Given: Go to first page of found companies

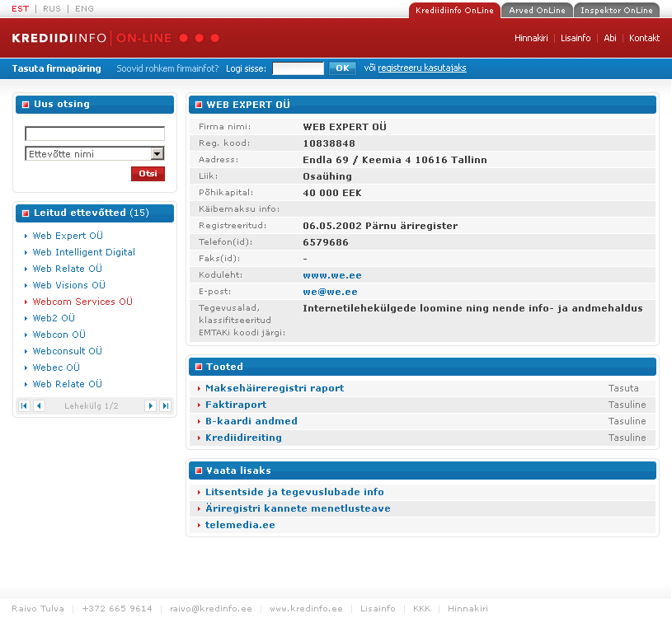Looking at the screenshot, I should [25, 405].
